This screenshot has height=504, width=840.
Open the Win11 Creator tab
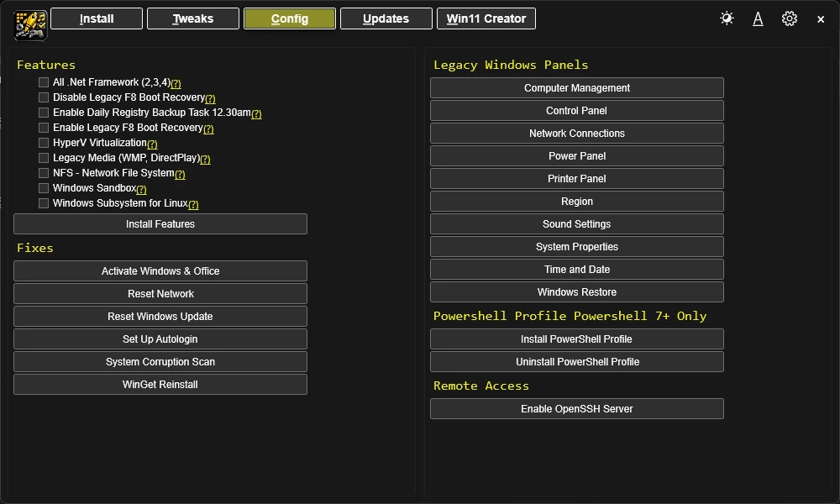tap(486, 18)
